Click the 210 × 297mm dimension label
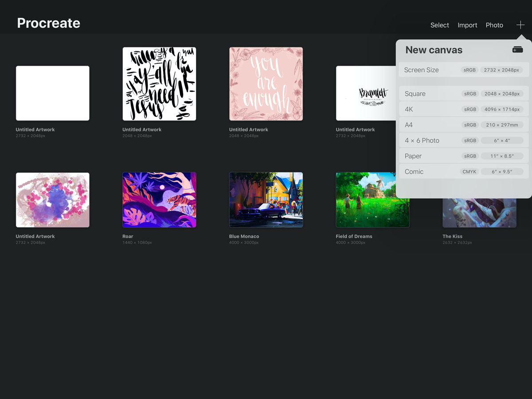This screenshot has height=399, width=532. [502, 125]
